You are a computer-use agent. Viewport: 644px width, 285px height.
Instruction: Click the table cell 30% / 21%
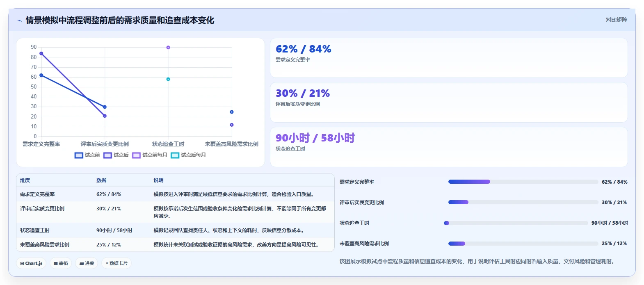point(109,209)
